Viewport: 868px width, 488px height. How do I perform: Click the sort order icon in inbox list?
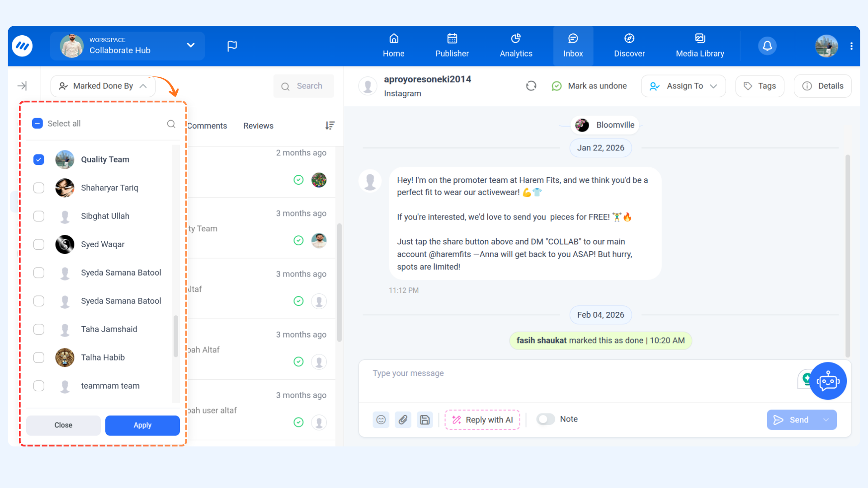tap(330, 126)
